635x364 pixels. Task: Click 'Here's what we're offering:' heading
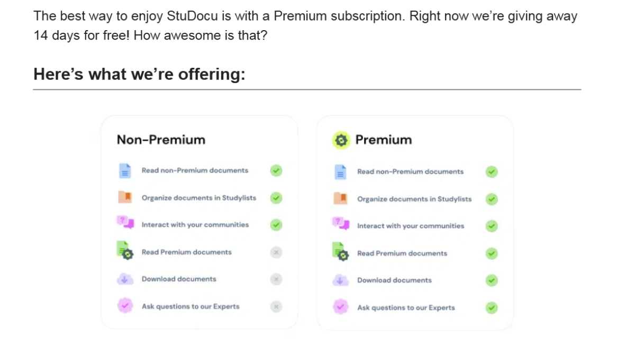tap(140, 74)
